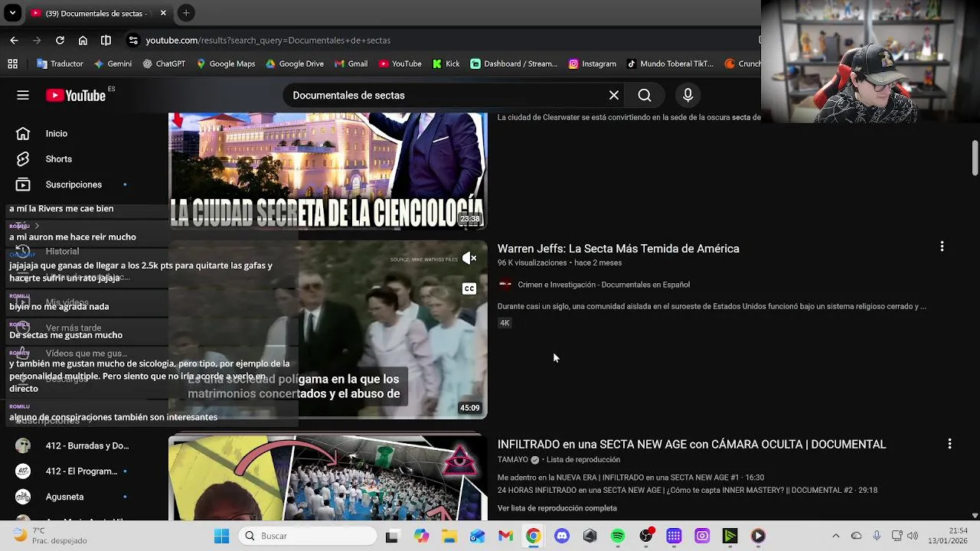Clear the search box with the X

(614, 95)
